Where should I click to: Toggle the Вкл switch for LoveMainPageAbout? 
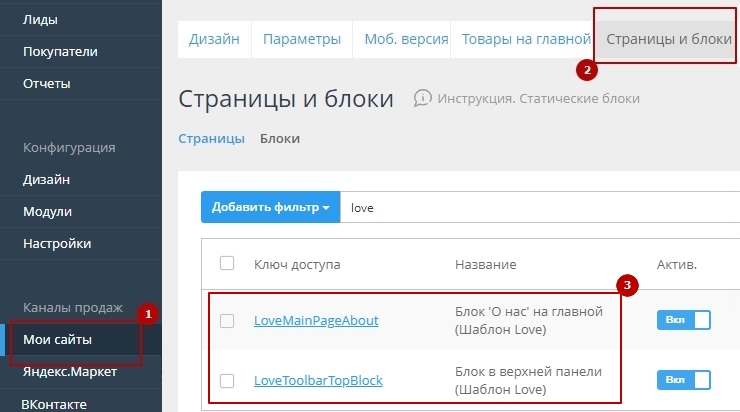click(x=683, y=320)
